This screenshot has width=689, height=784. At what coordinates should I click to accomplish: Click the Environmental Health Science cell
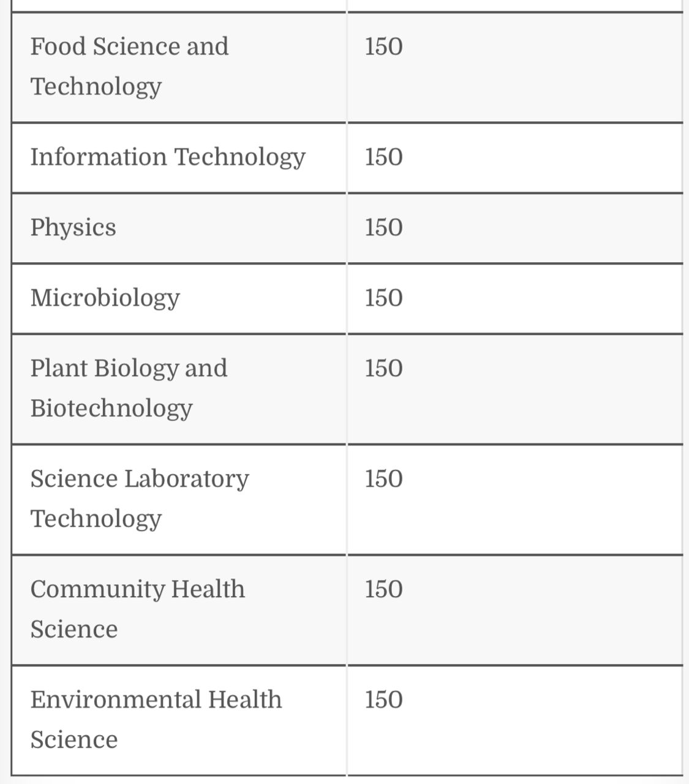[179, 720]
